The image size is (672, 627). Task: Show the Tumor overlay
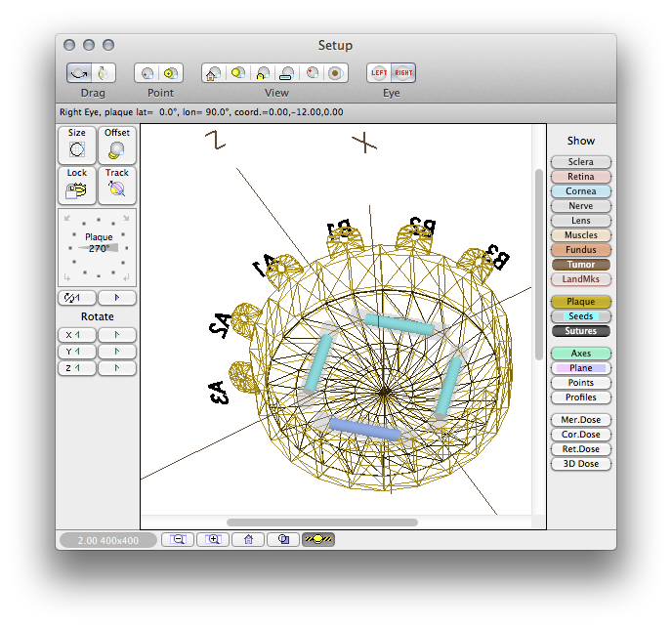[581, 265]
